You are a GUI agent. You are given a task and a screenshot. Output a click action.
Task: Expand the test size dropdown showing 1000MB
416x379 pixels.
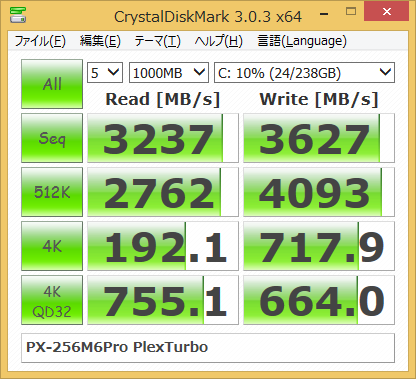point(169,73)
